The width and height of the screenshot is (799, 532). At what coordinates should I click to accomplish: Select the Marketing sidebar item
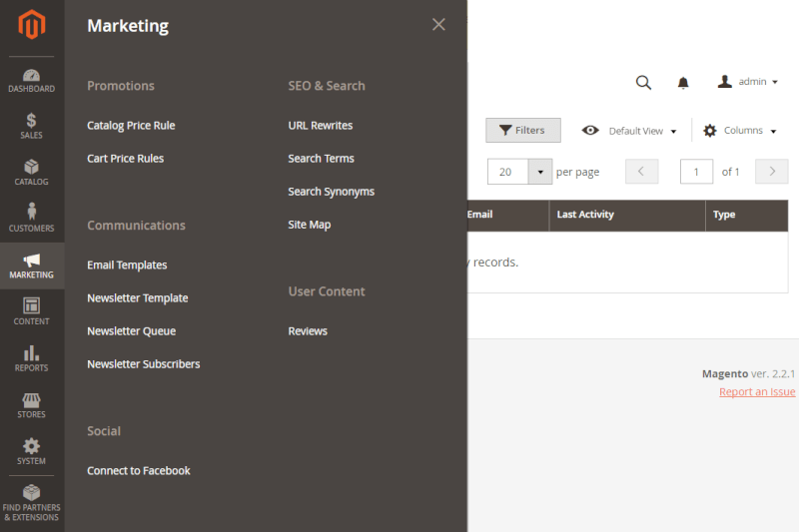(32, 266)
